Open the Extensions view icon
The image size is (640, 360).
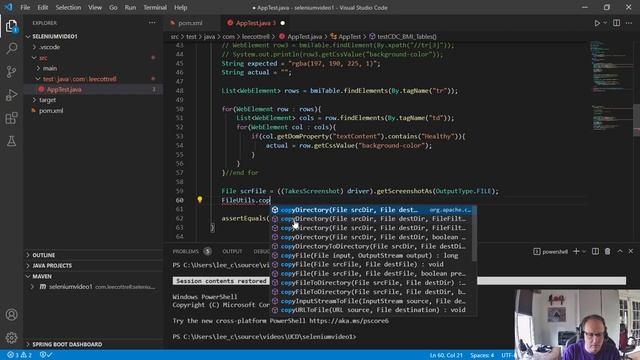click(11, 118)
